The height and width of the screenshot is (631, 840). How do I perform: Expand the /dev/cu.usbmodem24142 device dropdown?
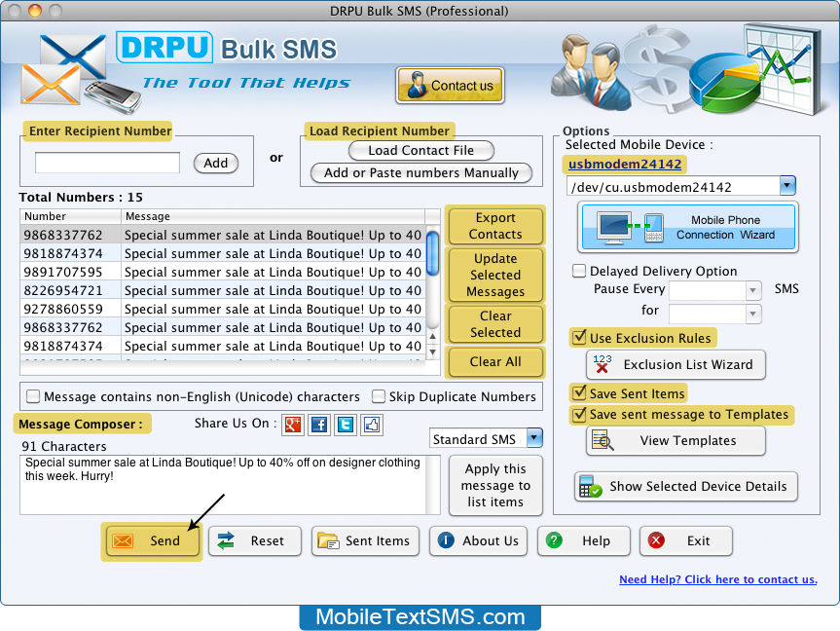787,186
